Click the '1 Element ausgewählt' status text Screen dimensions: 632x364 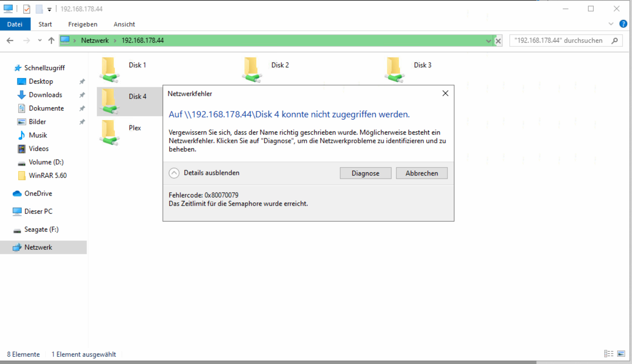(x=84, y=355)
